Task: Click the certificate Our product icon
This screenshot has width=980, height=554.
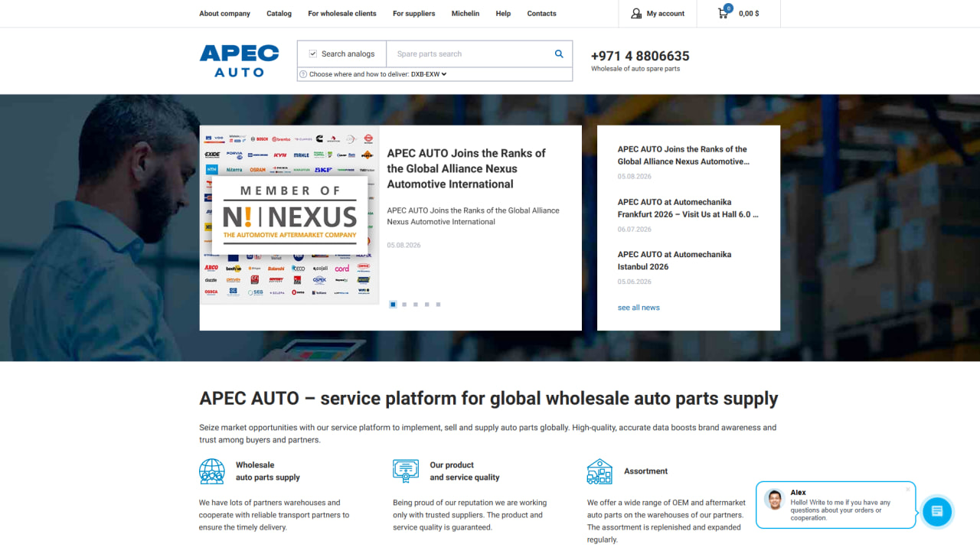Action: (406, 471)
